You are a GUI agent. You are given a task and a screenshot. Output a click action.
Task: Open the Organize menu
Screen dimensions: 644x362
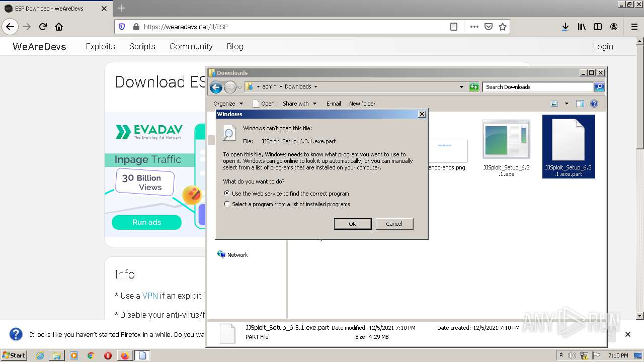pos(228,104)
